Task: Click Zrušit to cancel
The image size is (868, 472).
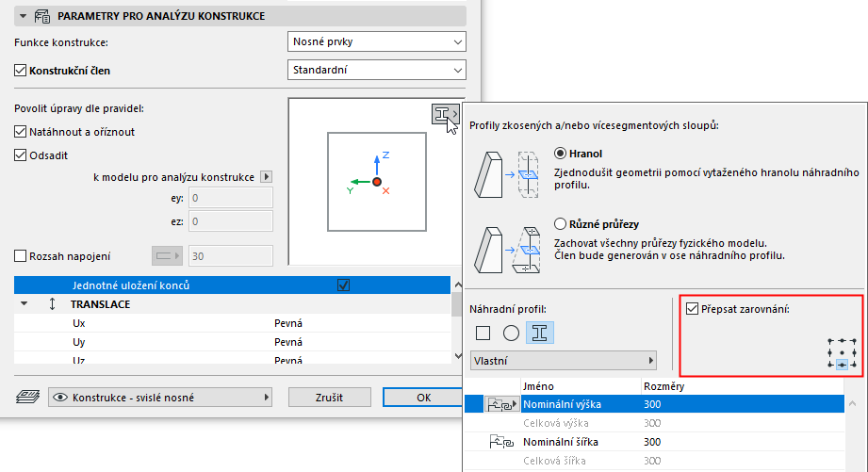Action: coord(329,397)
